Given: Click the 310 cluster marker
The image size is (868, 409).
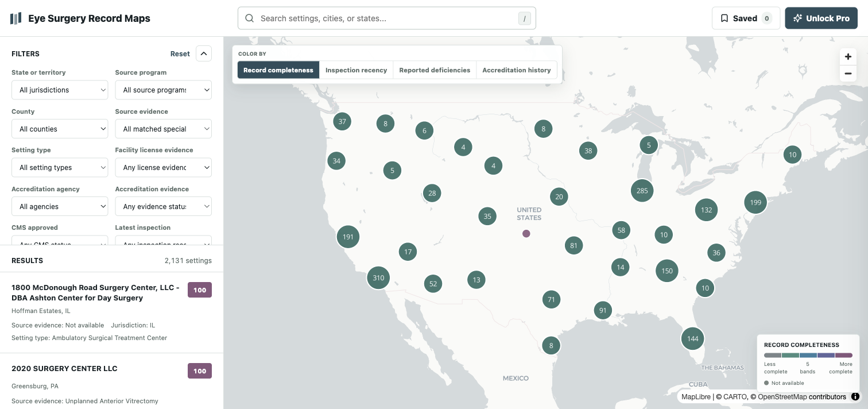Looking at the screenshot, I should pyautogui.click(x=378, y=278).
